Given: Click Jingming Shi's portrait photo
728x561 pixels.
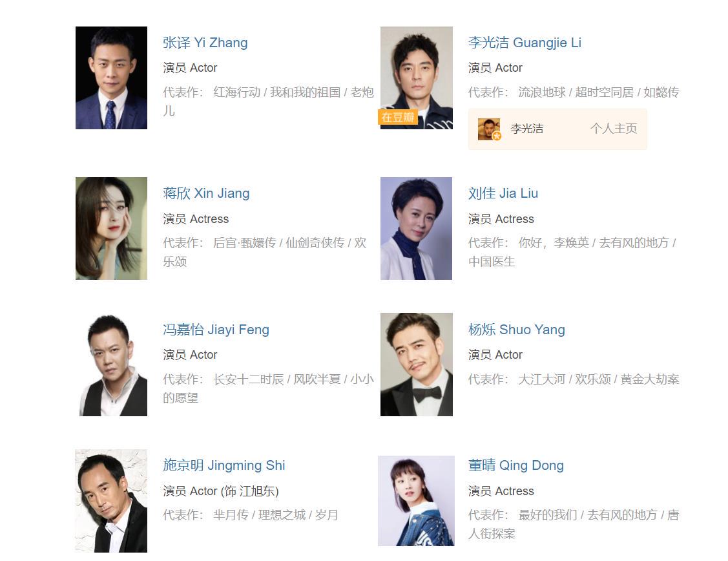Looking at the screenshot, I should pyautogui.click(x=111, y=501).
